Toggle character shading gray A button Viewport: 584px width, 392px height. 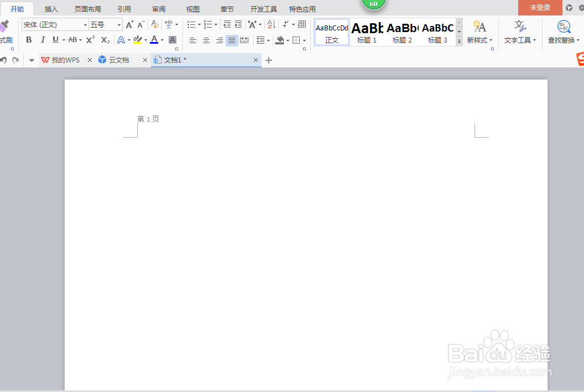pos(173,40)
